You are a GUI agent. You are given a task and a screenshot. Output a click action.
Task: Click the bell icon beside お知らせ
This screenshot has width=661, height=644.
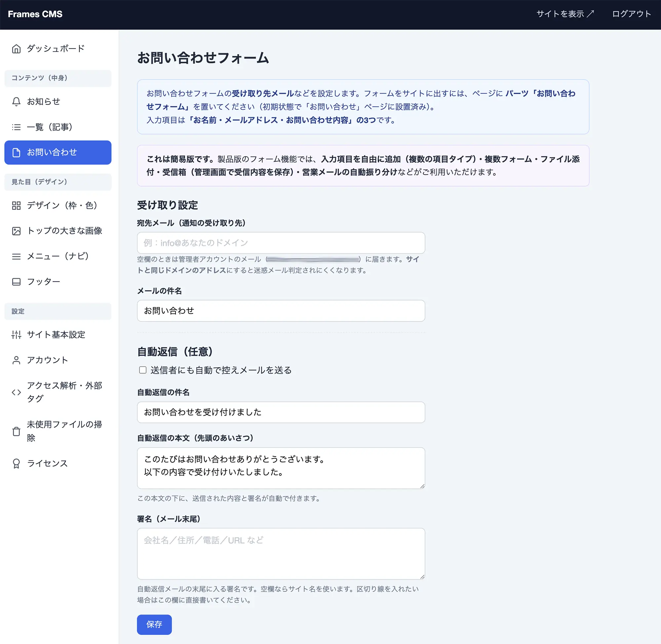click(16, 101)
